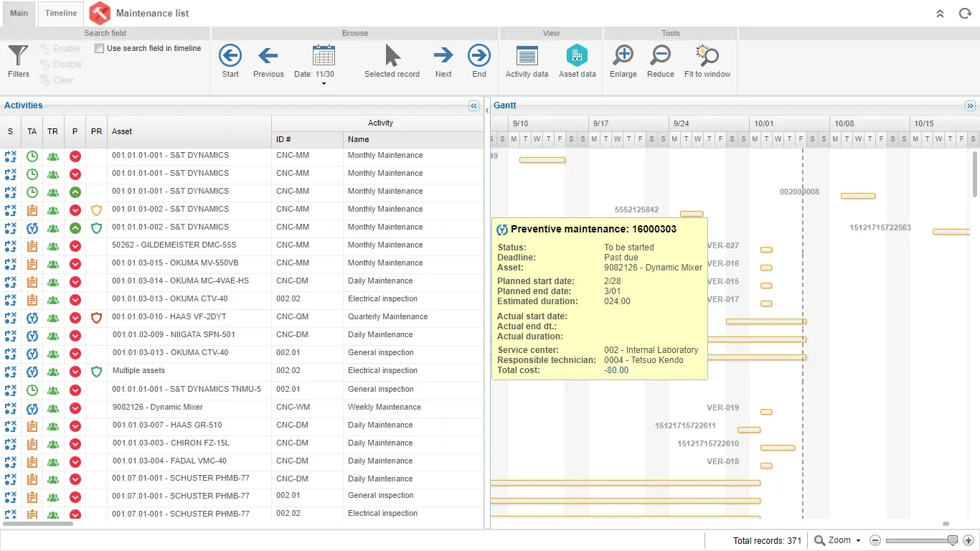The width and height of the screenshot is (980, 551).
Task: Click Fit to window tool
Action: click(707, 61)
